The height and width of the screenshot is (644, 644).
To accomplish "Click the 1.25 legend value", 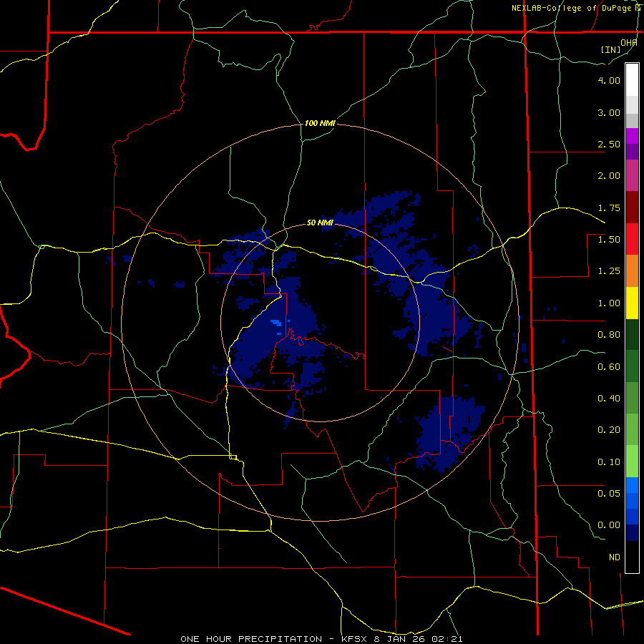I will coord(609,271).
